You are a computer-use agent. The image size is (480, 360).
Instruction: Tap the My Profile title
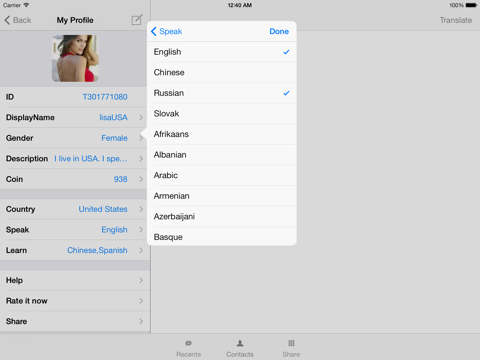click(75, 20)
